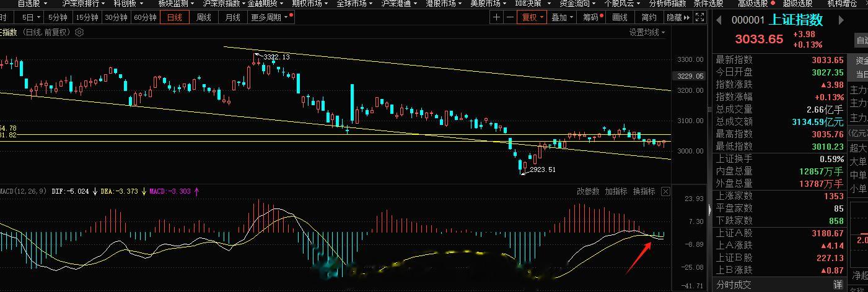Click 上证B股 value 227.13
868x292 pixels.
click(x=830, y=258)
